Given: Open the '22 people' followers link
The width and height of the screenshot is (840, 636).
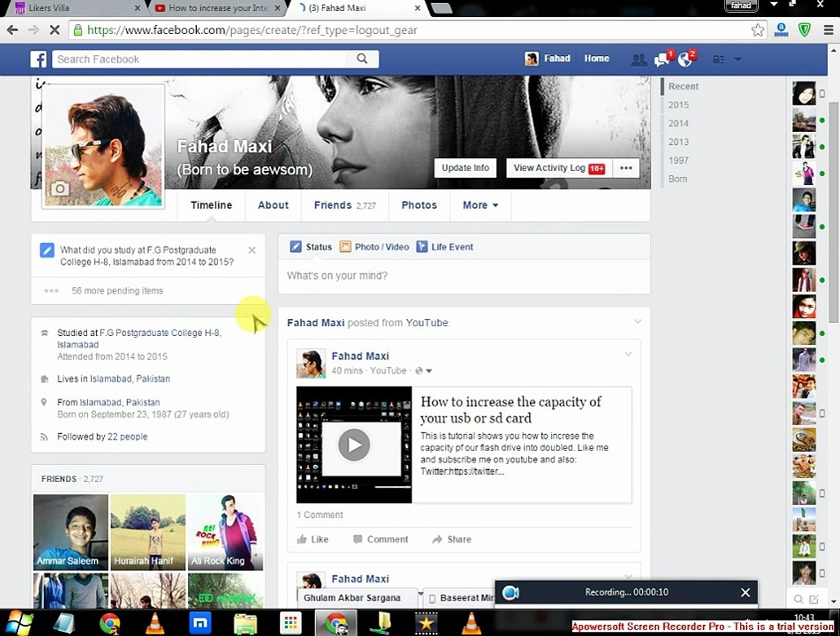Looking at the screenshot, I should 127,437.
